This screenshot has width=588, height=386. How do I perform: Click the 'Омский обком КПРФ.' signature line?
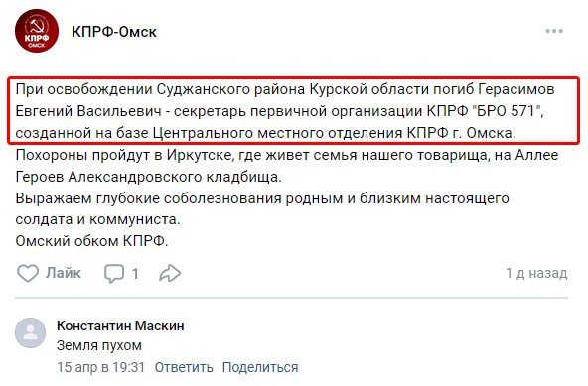click(91, 241)
